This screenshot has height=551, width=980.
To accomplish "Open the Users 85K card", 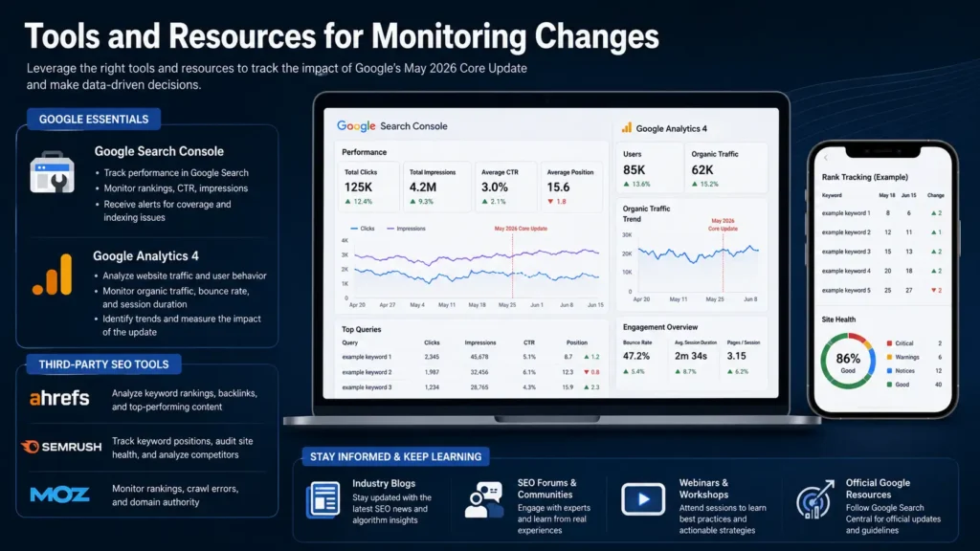I will pyautogui.click(x=650, y=168).
